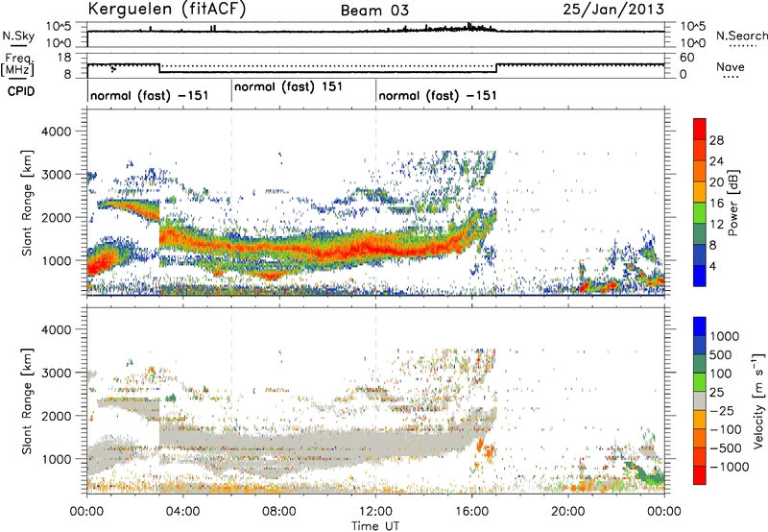768x532 pixels.
Task: Click the red backscatter band near 12:00 in the power panel
Action: (x=375, y=248)
